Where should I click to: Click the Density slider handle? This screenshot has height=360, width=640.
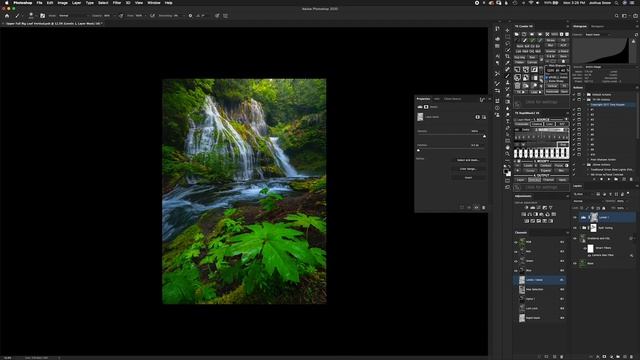click(x=484, y=136)
